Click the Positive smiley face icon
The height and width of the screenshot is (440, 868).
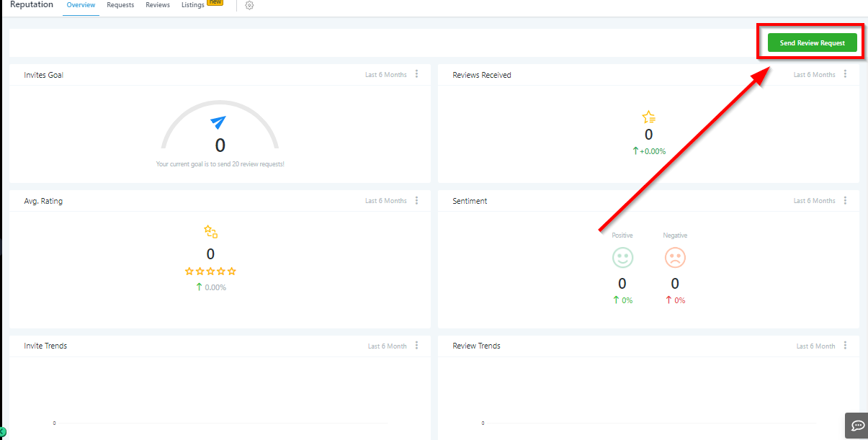622,258
